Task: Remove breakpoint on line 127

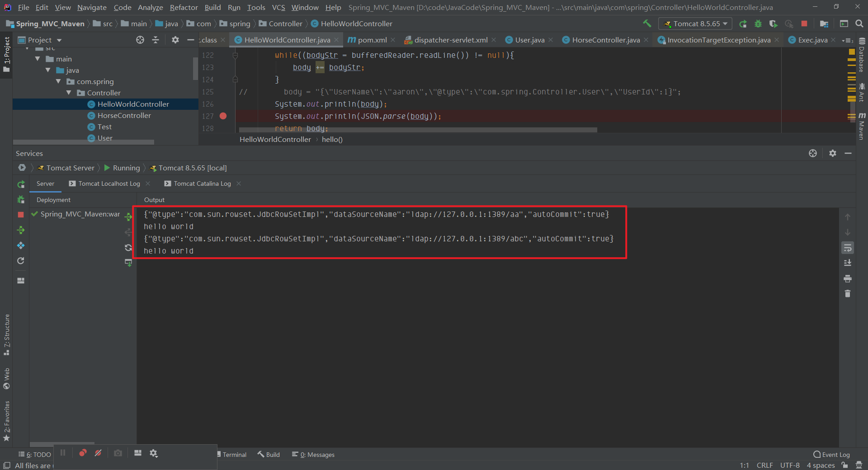Action: (223, 116)
